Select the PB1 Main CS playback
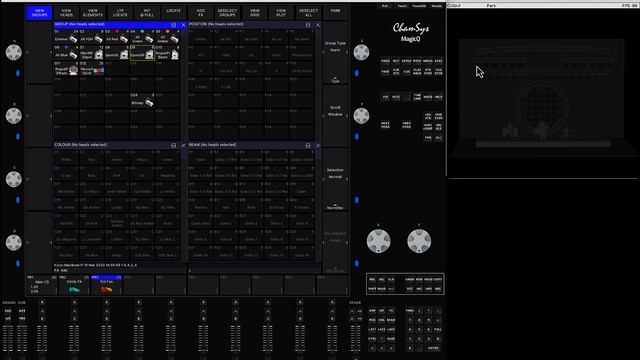The height and width of the screenshot is (360, 640). tap(42, 285)
